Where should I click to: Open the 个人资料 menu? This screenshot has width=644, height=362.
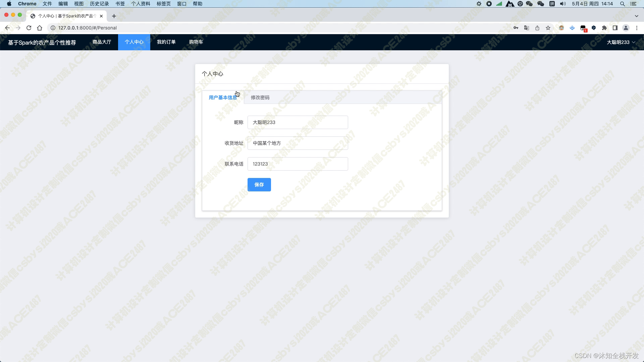141,4
